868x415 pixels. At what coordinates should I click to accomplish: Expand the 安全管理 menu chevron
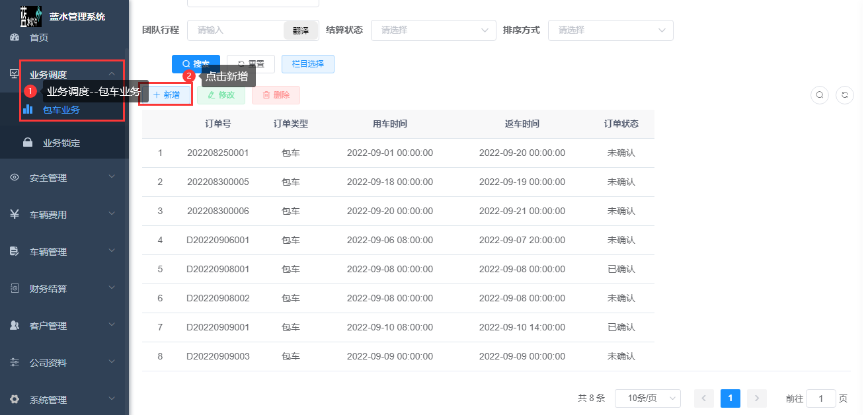112,177
